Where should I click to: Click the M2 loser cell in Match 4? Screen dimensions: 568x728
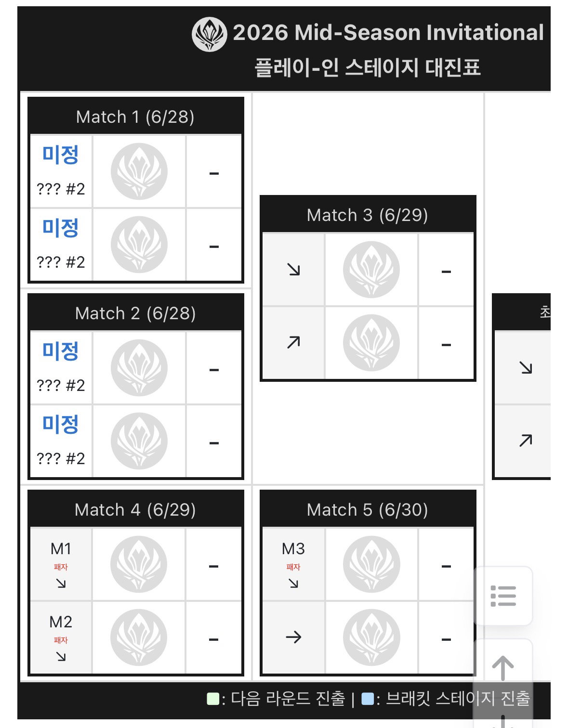click(x=61, y=637)
